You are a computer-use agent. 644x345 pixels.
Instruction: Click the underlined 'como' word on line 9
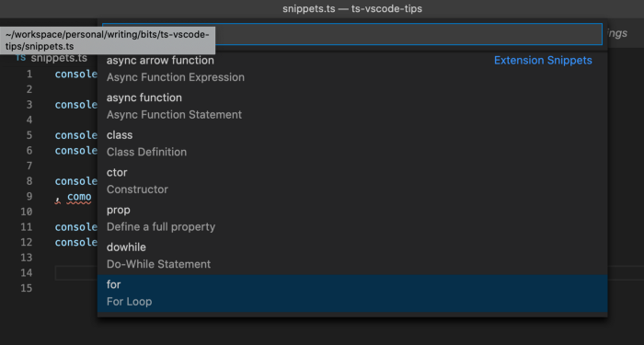79,197
